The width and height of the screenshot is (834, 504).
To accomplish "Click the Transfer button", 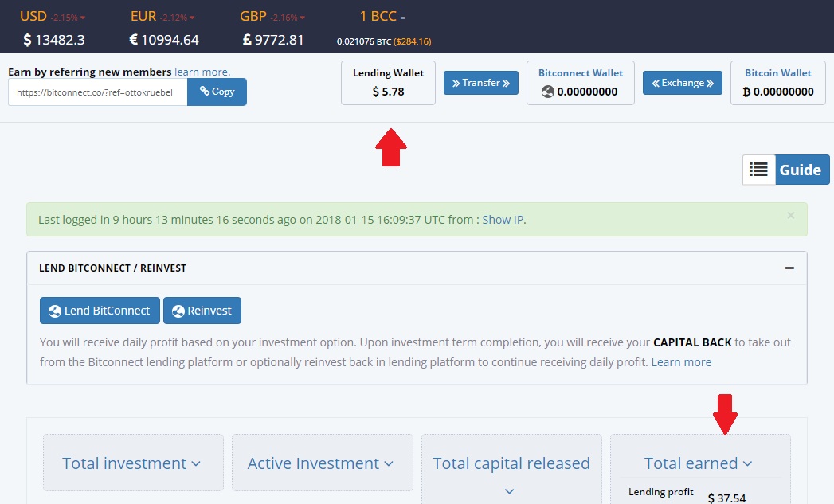I will 481,83.
